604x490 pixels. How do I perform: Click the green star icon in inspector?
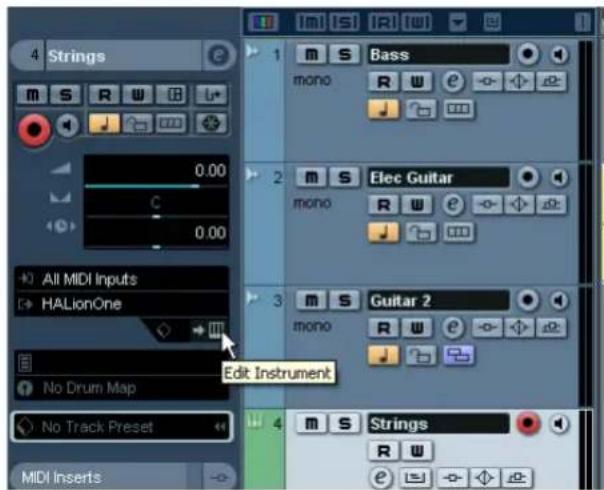pyautogui.click(x=211, y=124)
